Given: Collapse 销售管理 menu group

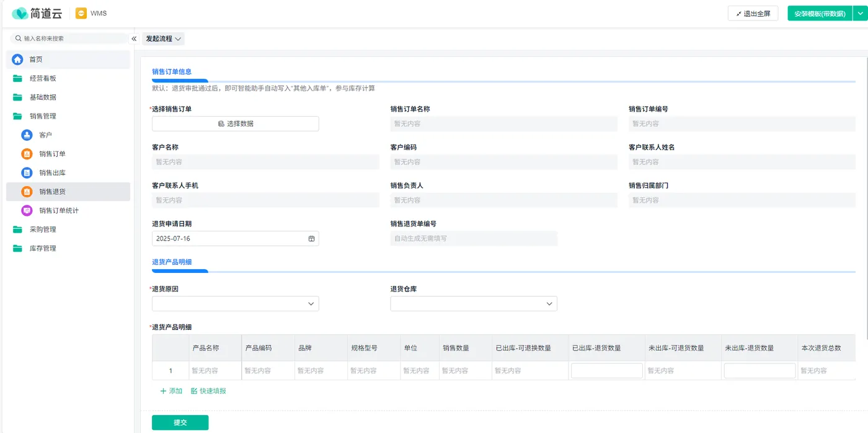Looking at the screenshot, I should [x=68, y=116].
